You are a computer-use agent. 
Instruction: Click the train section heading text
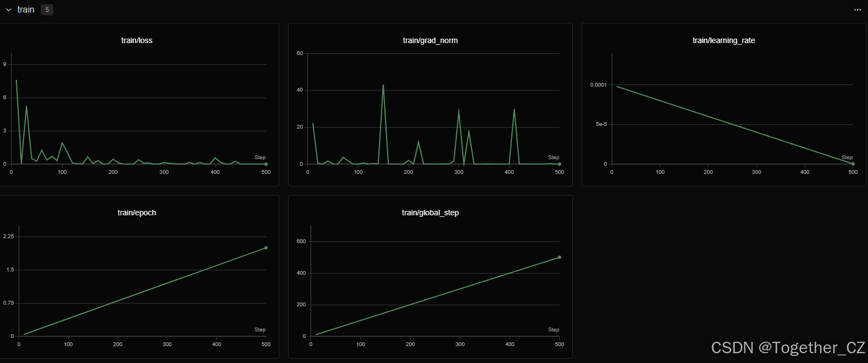tap(26, 10)
